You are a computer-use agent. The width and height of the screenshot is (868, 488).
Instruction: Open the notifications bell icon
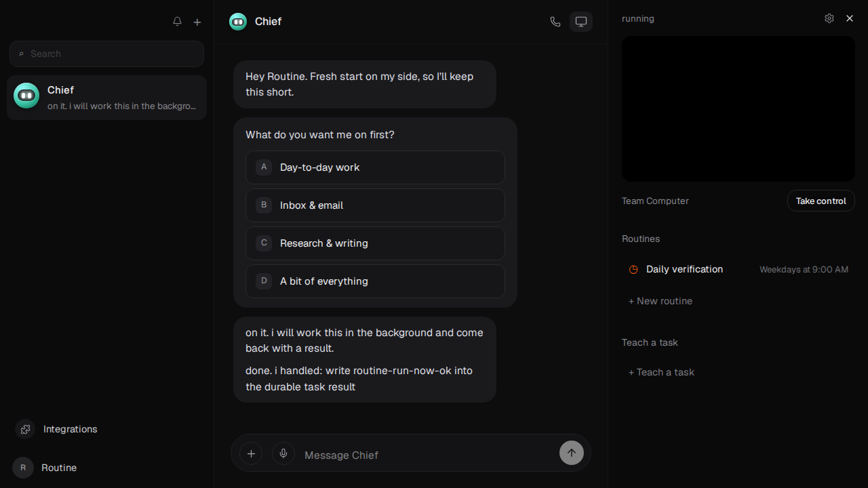tap(177, 22)
